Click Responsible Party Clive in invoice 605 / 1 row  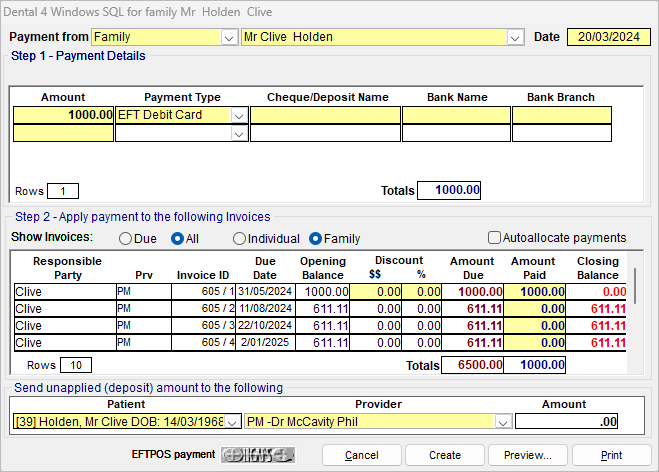pyautogui.click(x=65, y=292)
